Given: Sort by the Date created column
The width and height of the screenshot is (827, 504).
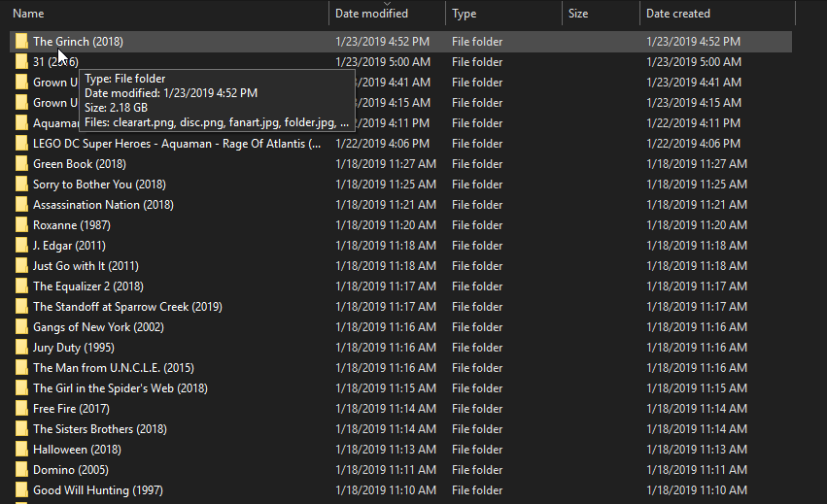Looking at the screenshot, I should [x=678, y=14].
